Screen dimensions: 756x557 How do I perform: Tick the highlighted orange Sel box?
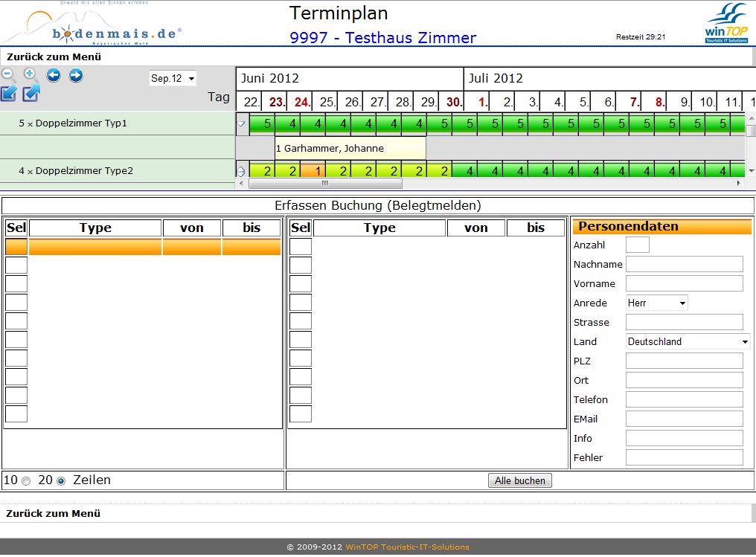click(16, 247)
